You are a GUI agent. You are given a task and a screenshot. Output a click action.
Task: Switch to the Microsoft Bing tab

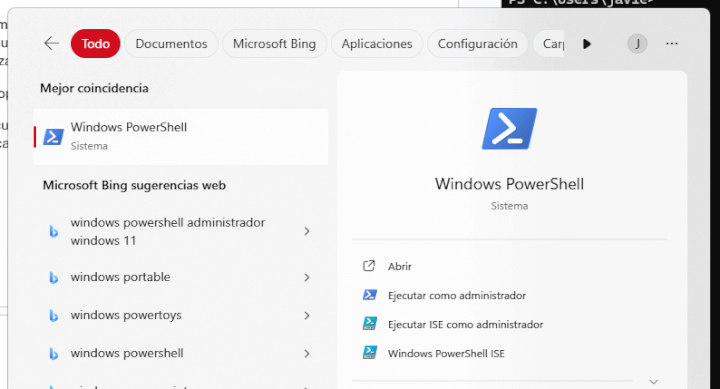(x=274, y=44)
